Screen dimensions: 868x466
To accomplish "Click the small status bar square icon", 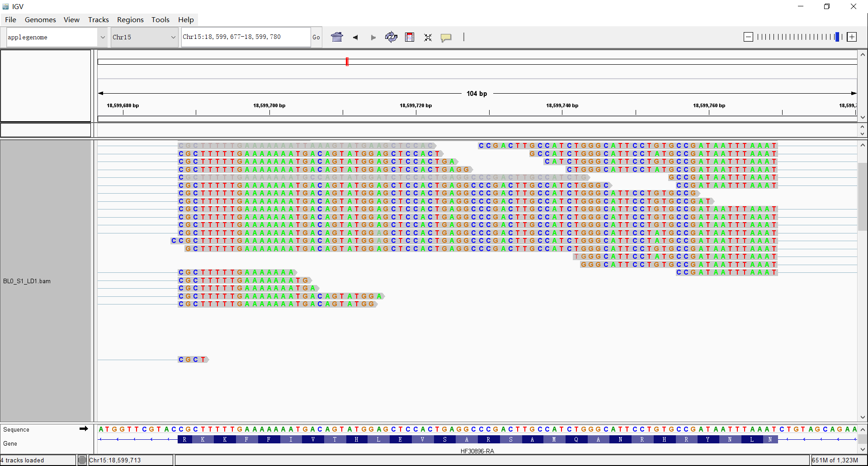I will point(82,460).
